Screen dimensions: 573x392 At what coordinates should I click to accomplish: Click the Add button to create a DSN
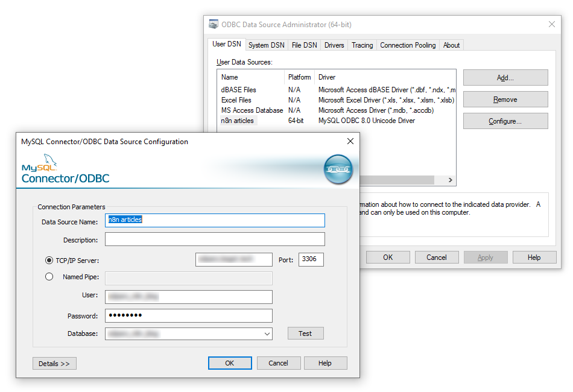505,77
